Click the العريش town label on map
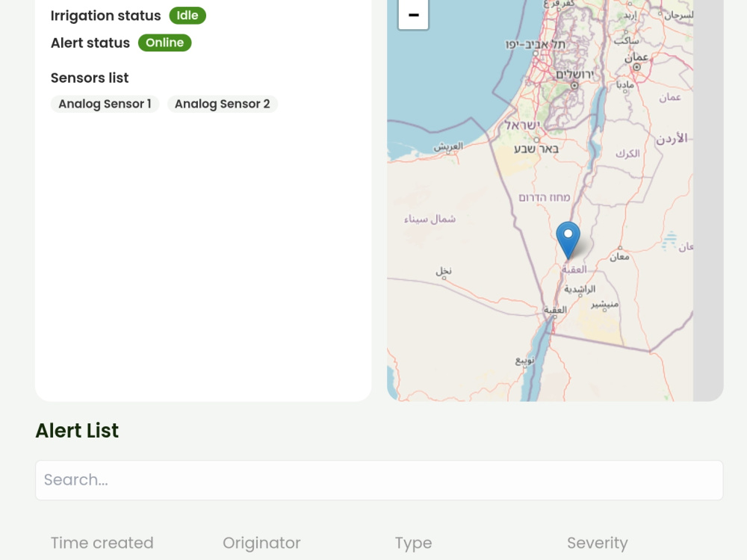The image size is (747, 560). click(x=447, y=146)
